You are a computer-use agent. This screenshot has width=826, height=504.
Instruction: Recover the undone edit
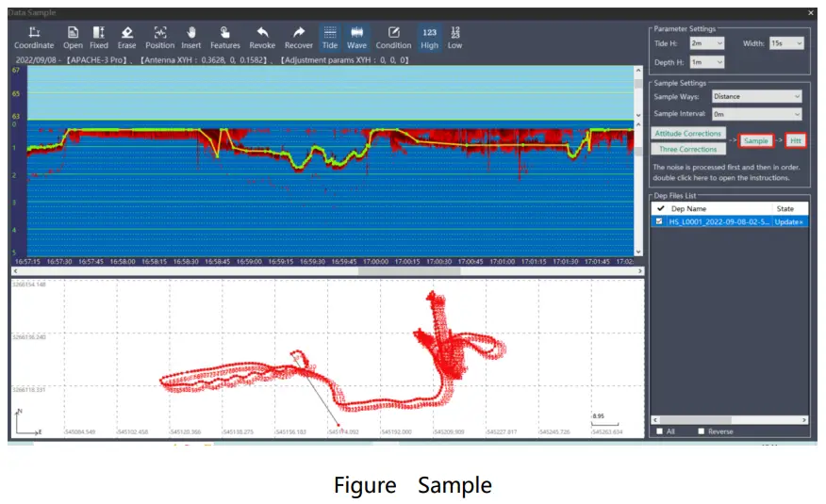pos(298,38)
